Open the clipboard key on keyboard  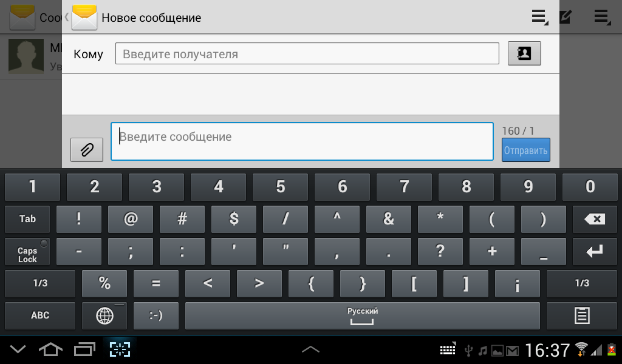click(581, 315)
